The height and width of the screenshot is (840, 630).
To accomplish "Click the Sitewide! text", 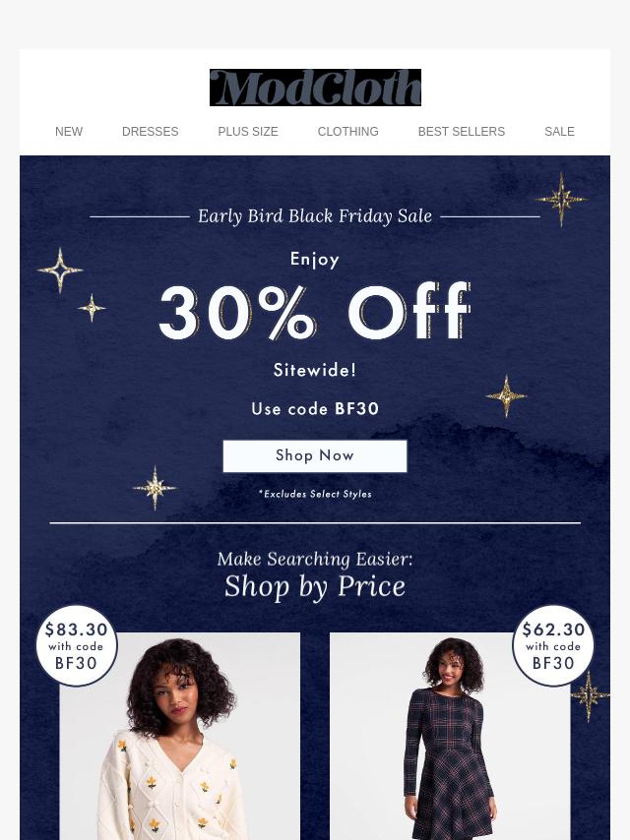I will (315, 370).
